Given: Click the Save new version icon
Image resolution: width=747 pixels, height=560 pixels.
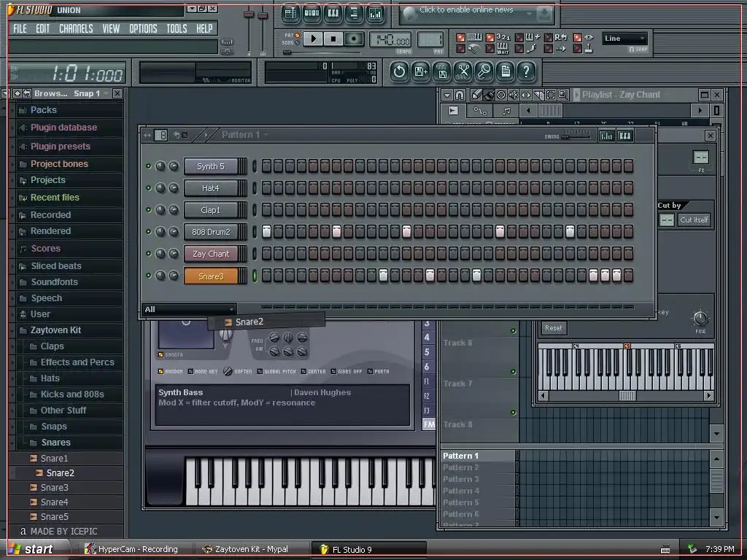Looking at the screenshot, I should (421, 72).
